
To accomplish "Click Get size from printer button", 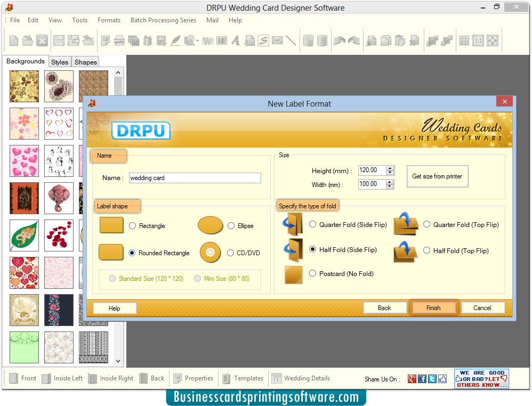I will 437,176.
